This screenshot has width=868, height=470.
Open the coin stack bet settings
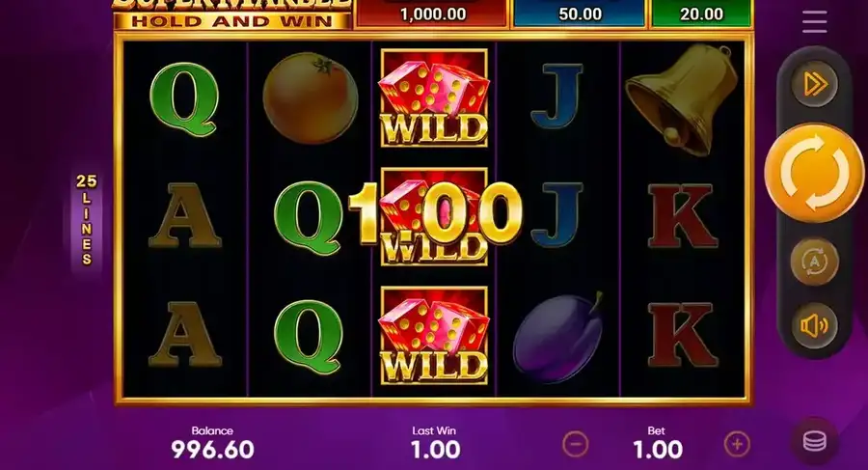[814, 441]
